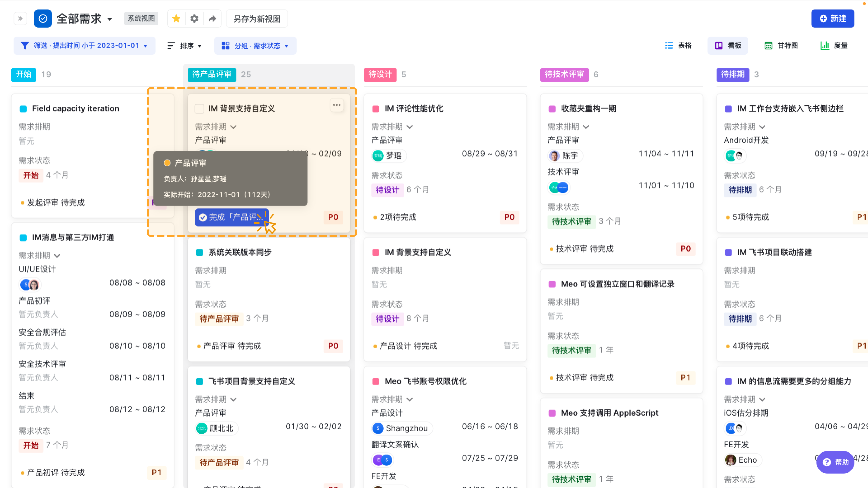Switch to 度量 metrics view
The width and height of the screenshot is (868, 488).
pos(834,45)
